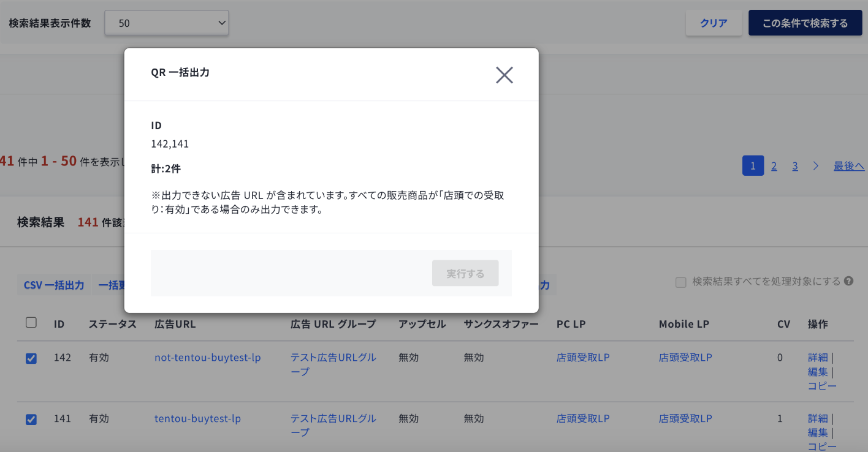Click この条件で検索する button
The height and width of the screenshot is (452, 868).
[805, 23]
